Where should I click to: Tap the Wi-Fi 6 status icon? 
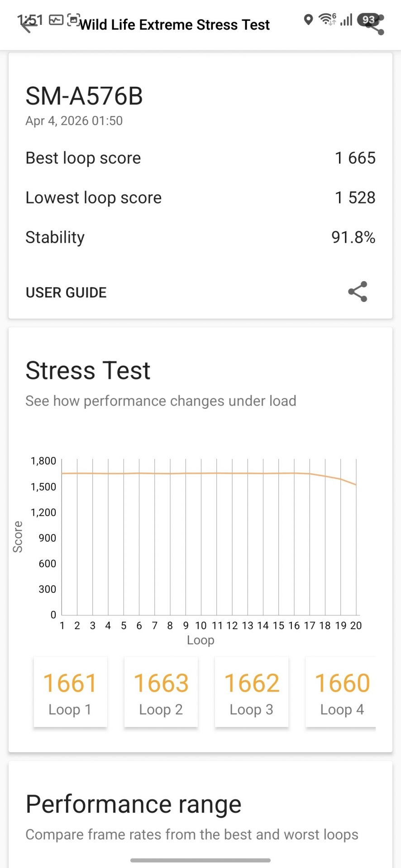(x=327, y=19)
